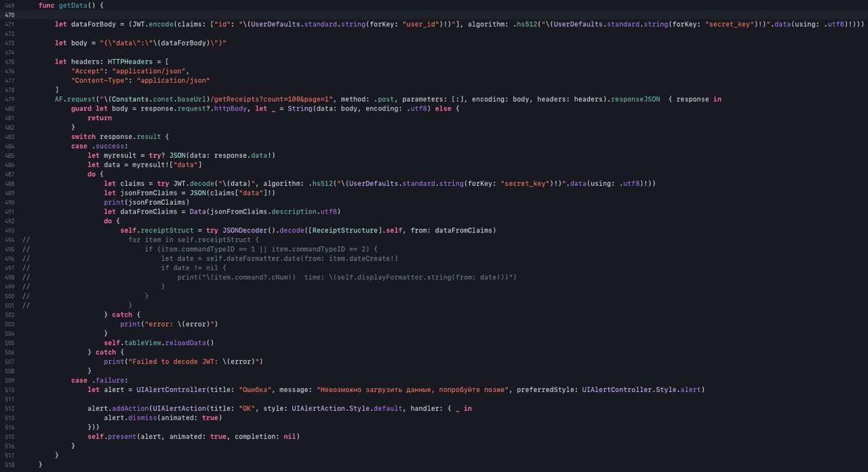This screenshot has width=868, height=472.
Task: Click the getData function name
Action: click(75, 5)
